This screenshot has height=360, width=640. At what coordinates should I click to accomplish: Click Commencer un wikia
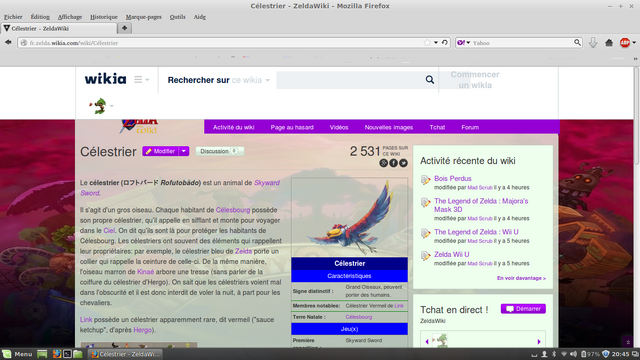pyautogui.click(x=475, y=80)
